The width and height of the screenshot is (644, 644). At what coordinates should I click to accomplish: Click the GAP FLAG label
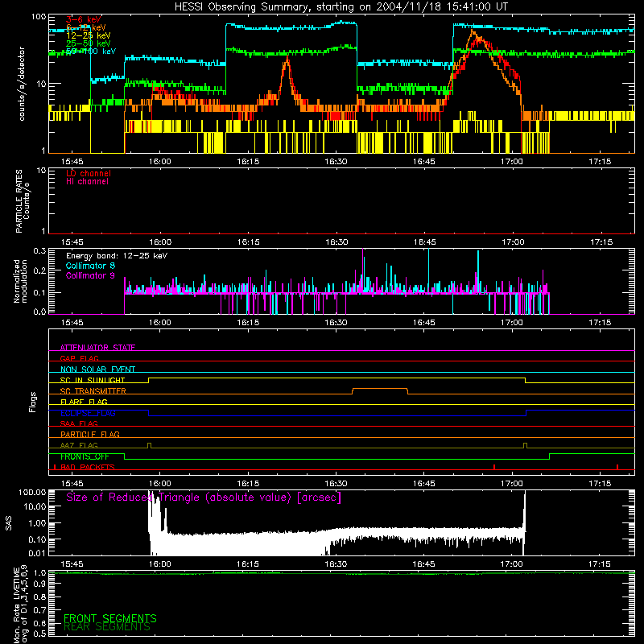point(79,358)
